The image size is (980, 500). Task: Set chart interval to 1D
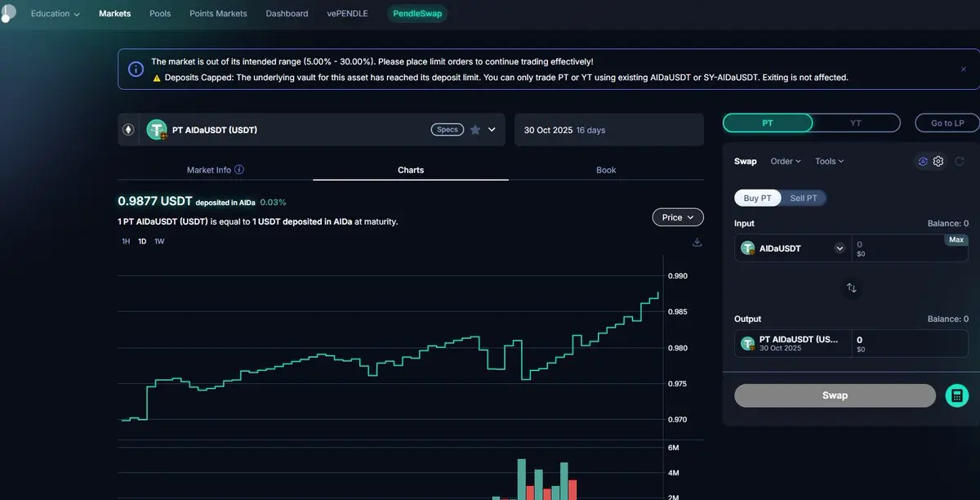(142, 241)
